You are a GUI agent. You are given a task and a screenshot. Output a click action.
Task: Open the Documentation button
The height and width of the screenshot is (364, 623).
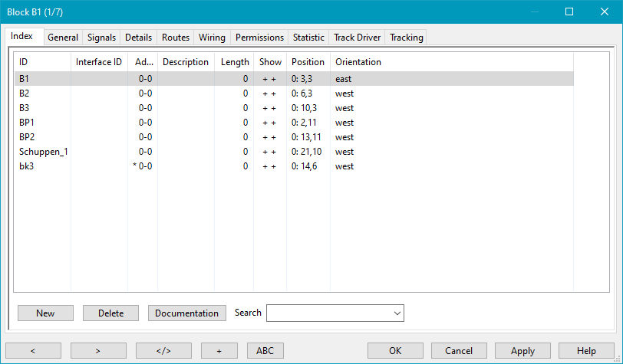click(187, 313)
